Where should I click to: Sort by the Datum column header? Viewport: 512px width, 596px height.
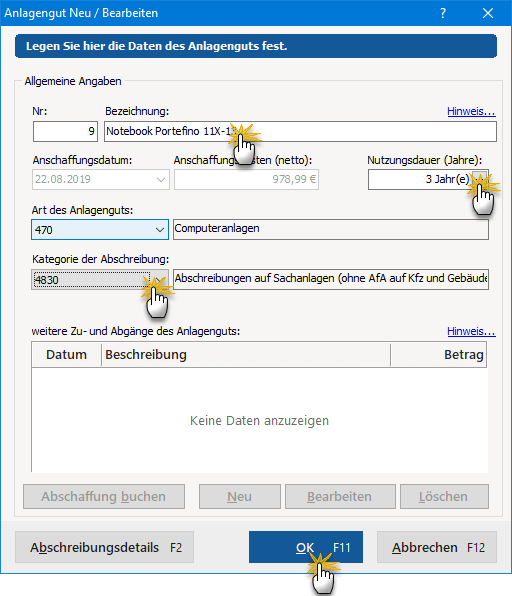[67, 355]
